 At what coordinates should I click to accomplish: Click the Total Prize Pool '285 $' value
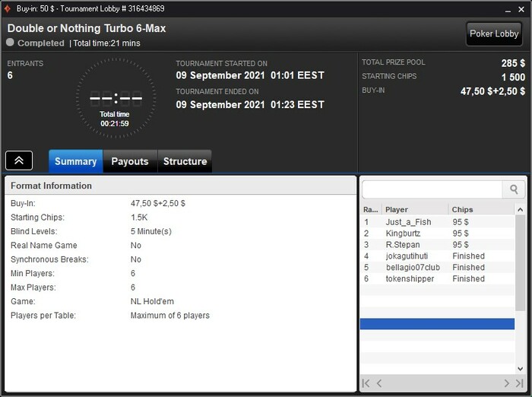point(513,63)
